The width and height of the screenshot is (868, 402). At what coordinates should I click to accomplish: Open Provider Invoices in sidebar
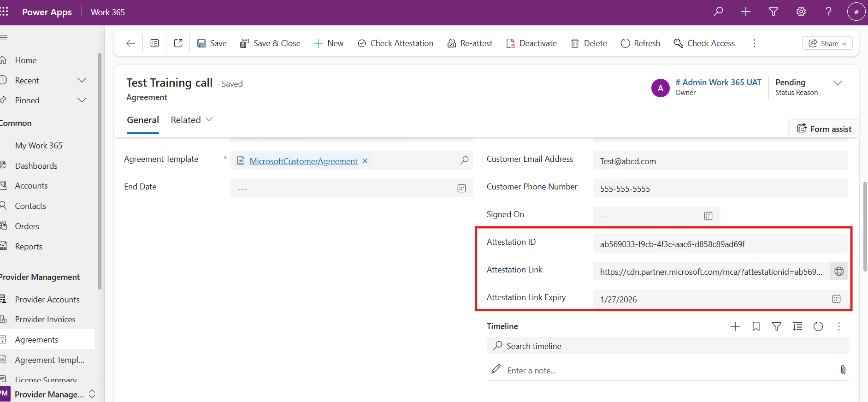tap(45, 319)
